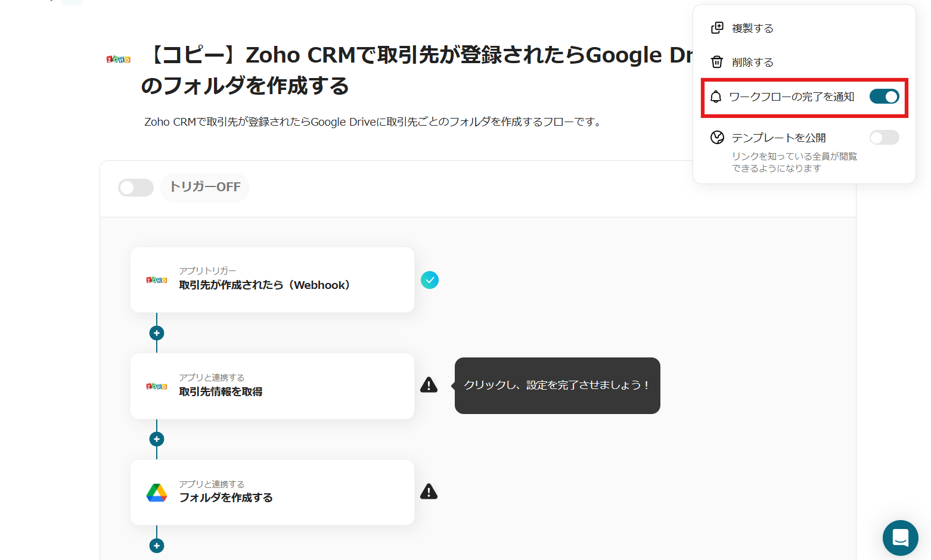
Task: Click the tooltip クリックし、設定を完了させましょう！
Action: [x=557, y=385]
